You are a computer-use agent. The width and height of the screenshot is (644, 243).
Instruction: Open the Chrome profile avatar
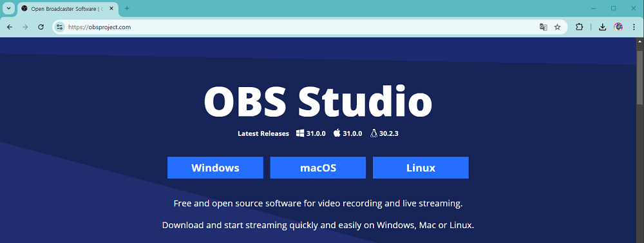(618, 27)
